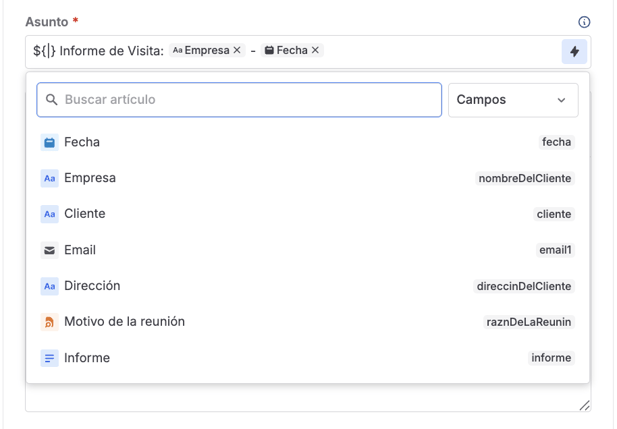Click the lightning bolt insert-variable button
This screenshot has height=429, width=617.
574,51
